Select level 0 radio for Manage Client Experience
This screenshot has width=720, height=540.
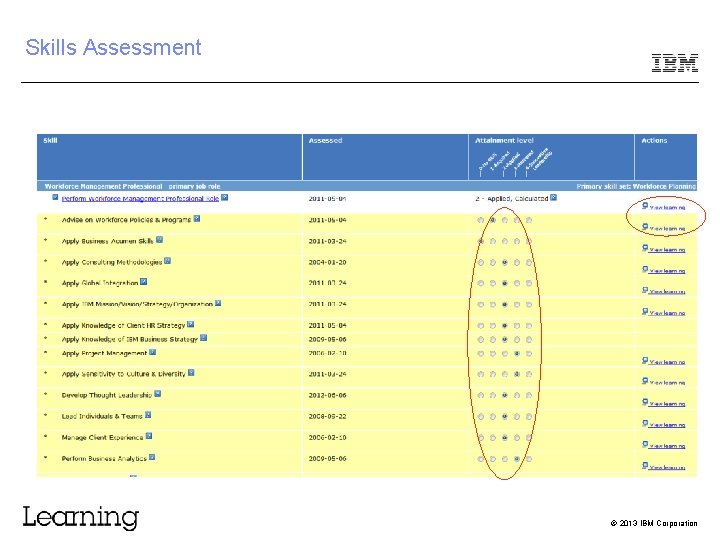click(x=481, y=438)
